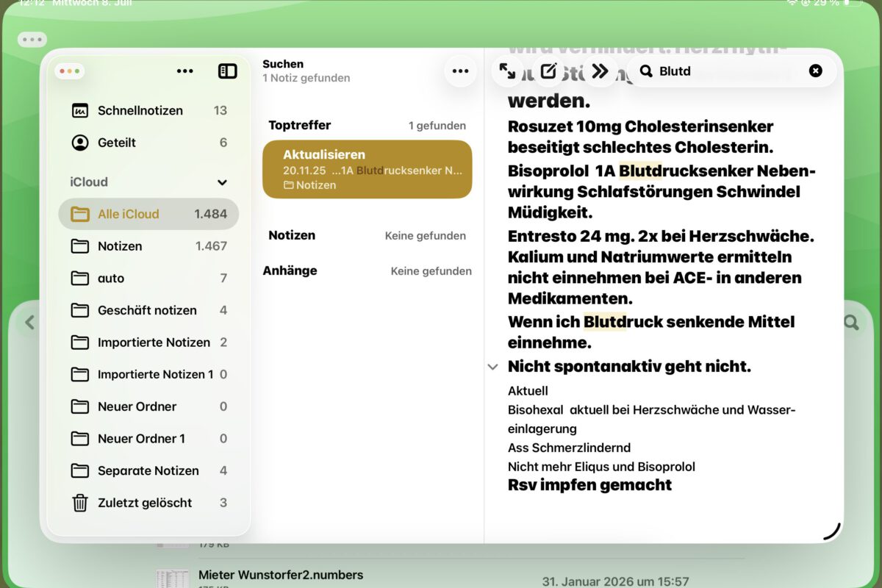Open the Importierte Notizen folder with 2 notes
The width and height of the screenshot is (882, 588).
(x=148, y=343)
